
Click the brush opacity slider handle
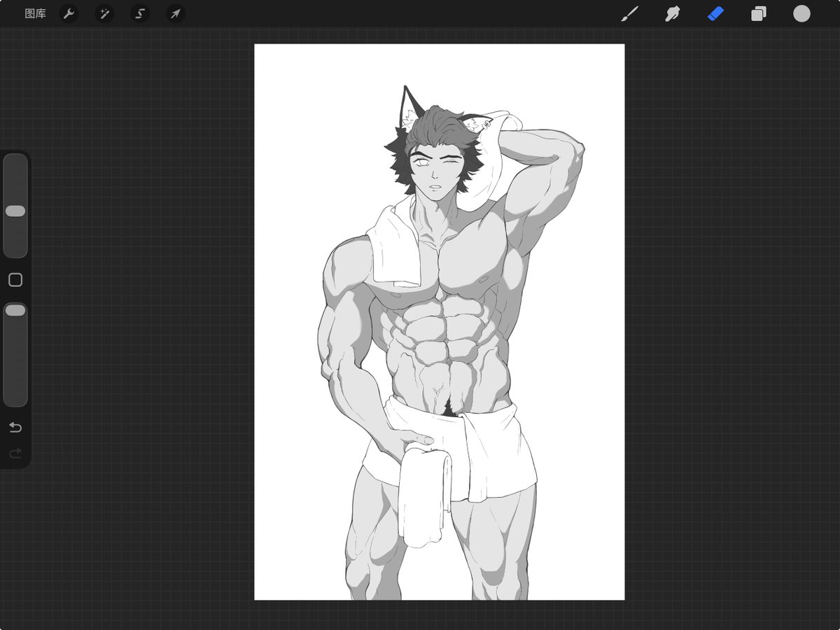15,309
